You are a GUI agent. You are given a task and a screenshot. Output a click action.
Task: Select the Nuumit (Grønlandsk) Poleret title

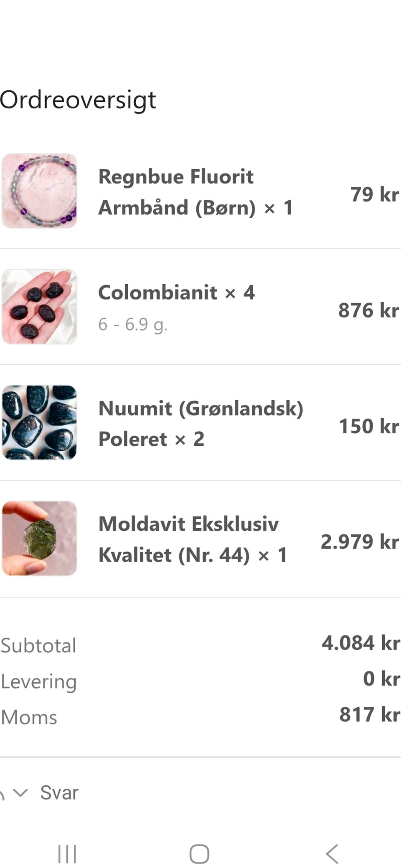(200, 423)
